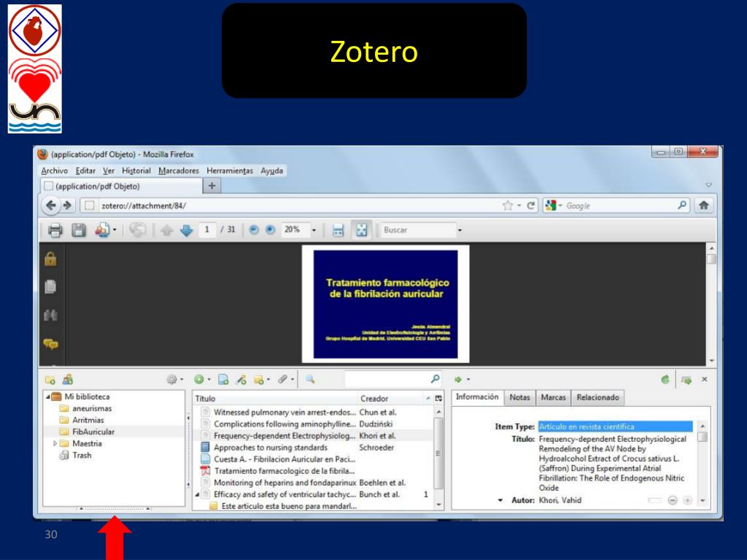
Task: Zoom out with the minus circle icon
Action: (254, 230)
